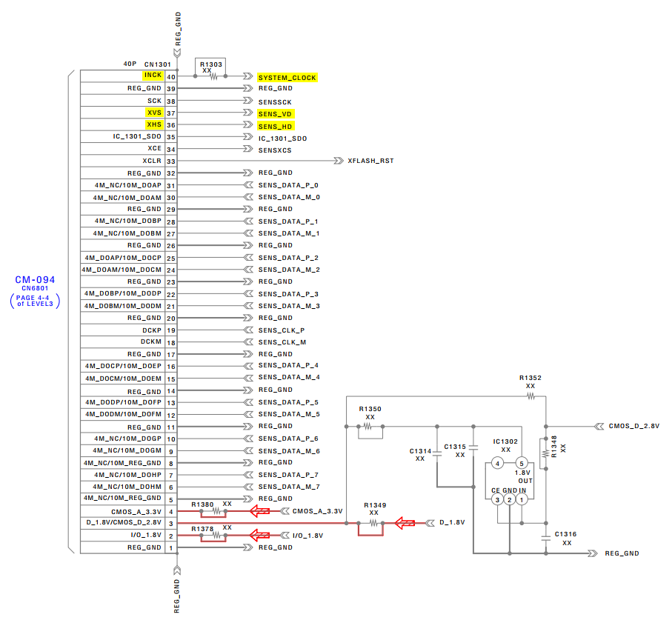Select the SENS_DATA_P_0 net label
Viewport: 672px width, 620px height.
click(x=288, y=185)
